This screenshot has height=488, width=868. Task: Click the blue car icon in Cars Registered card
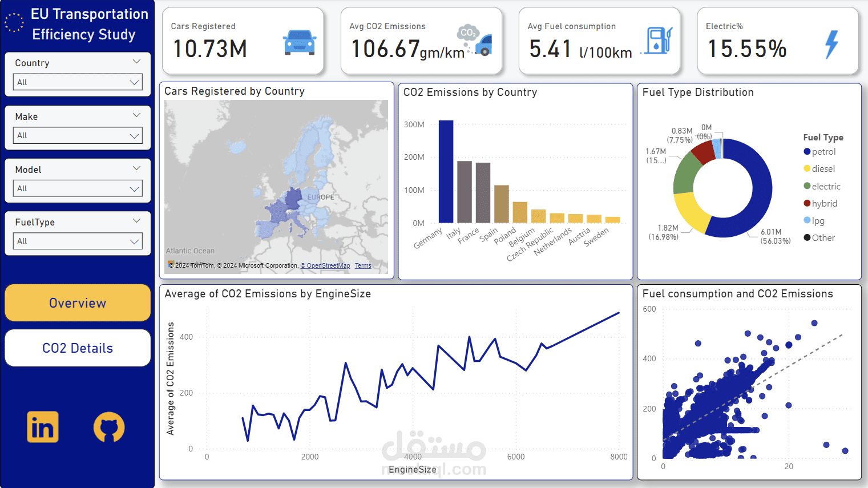click(x=300, y=43)
